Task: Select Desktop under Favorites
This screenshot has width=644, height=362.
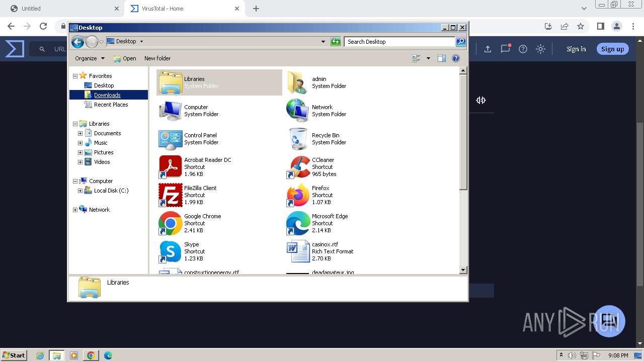Action: click(104, 85)
